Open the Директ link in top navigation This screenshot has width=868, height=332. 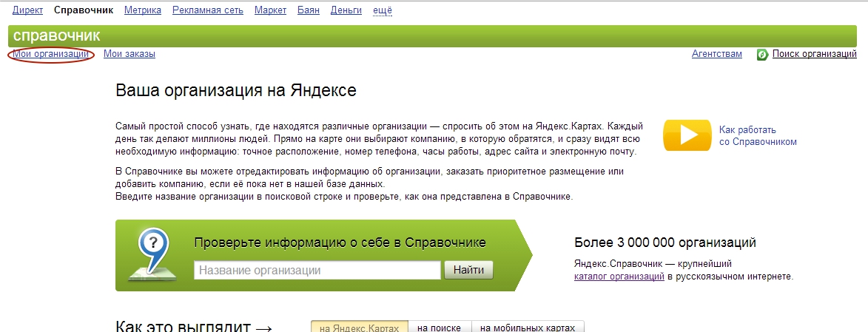(x=27, y=10)
